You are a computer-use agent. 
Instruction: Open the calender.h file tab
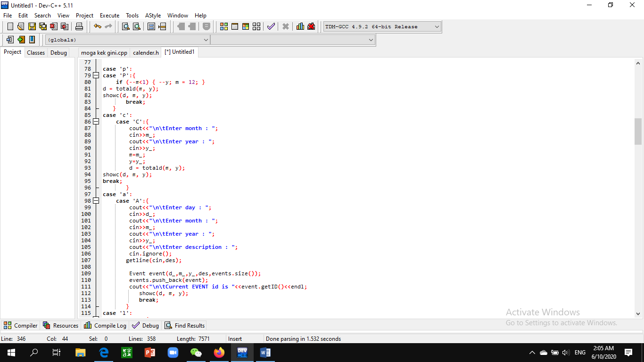tap(146, 53)
